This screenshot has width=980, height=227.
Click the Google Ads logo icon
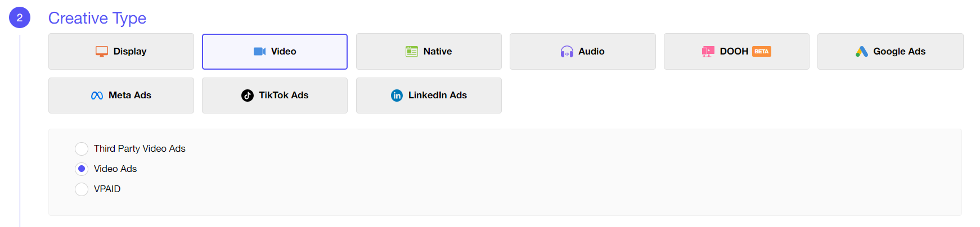861,51
